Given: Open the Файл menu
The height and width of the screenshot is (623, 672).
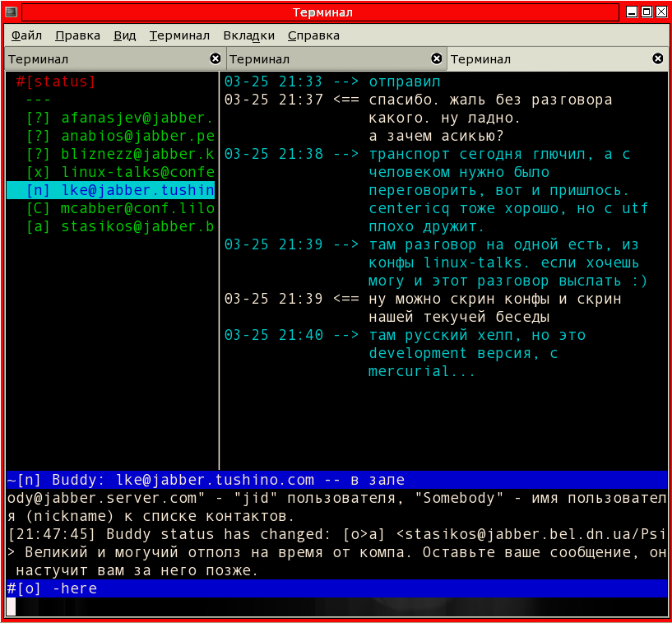Looking at the screenshot, I should pyautogui.click(x=26, y=35).
